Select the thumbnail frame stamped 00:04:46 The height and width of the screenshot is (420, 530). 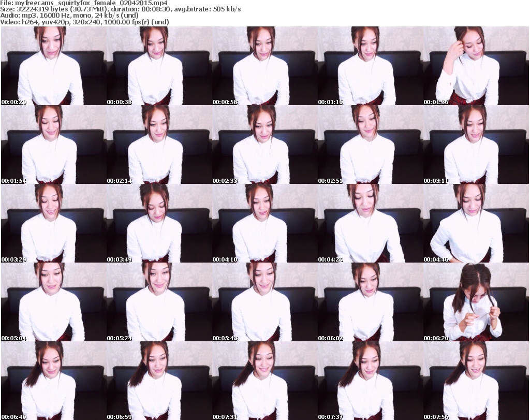pos(476,223)
